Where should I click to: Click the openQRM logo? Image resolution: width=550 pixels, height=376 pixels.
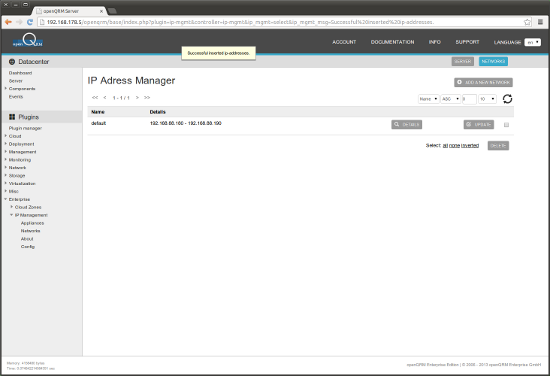[x=28, y=41]
